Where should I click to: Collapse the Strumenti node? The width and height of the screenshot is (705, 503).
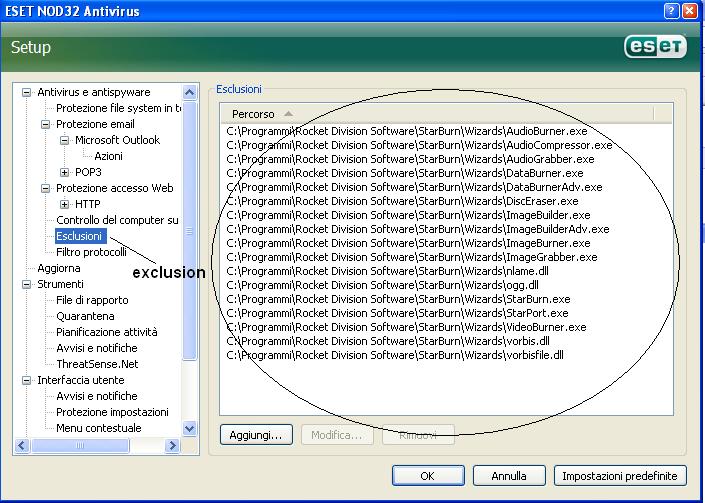point(27,284)
